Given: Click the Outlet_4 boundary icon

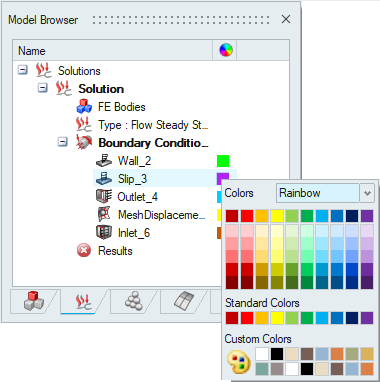Looking at the screenshot, I should click(104, 197).
